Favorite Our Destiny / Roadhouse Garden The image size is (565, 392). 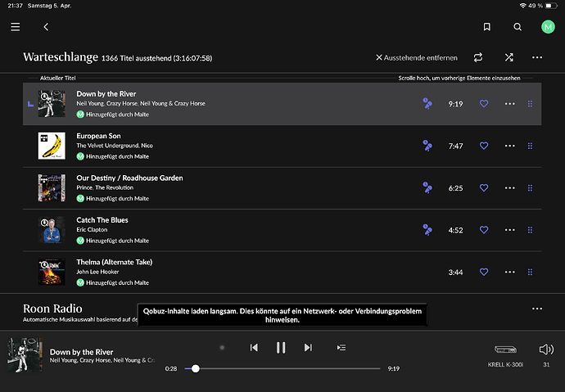484,188
